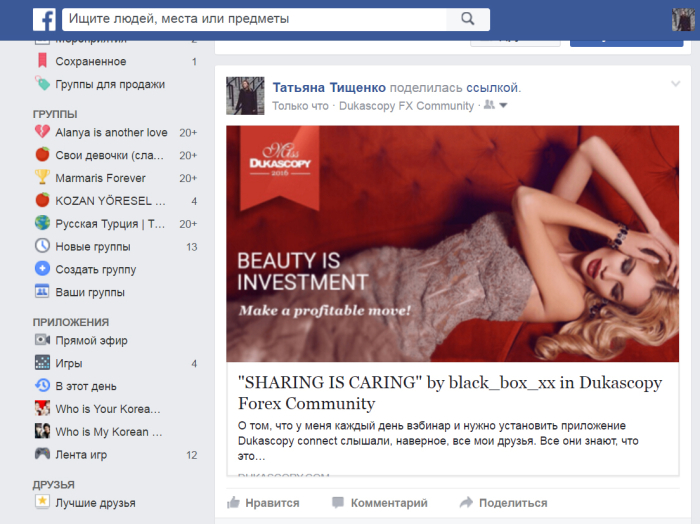Open Dukascopy FX Community group link
Screen dimensions: 700x524
(x=406, y=106)
